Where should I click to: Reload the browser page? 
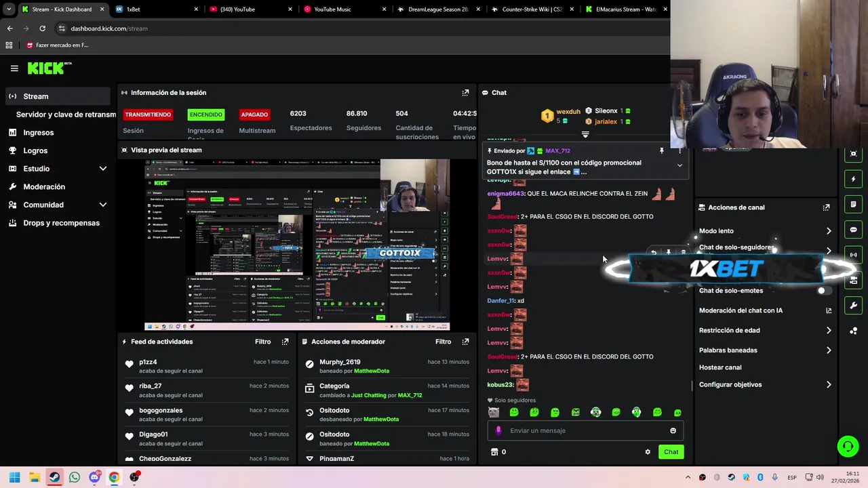(x=42, y=28)
